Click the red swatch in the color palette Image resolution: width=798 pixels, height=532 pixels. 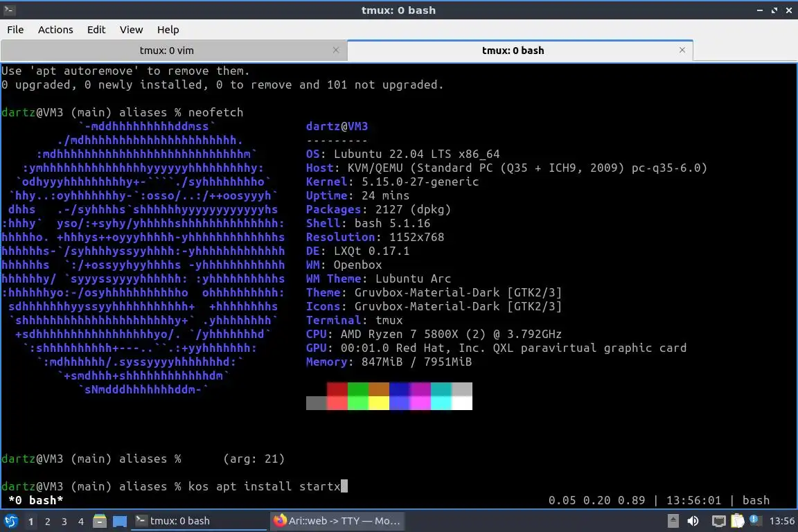[337, 389]
